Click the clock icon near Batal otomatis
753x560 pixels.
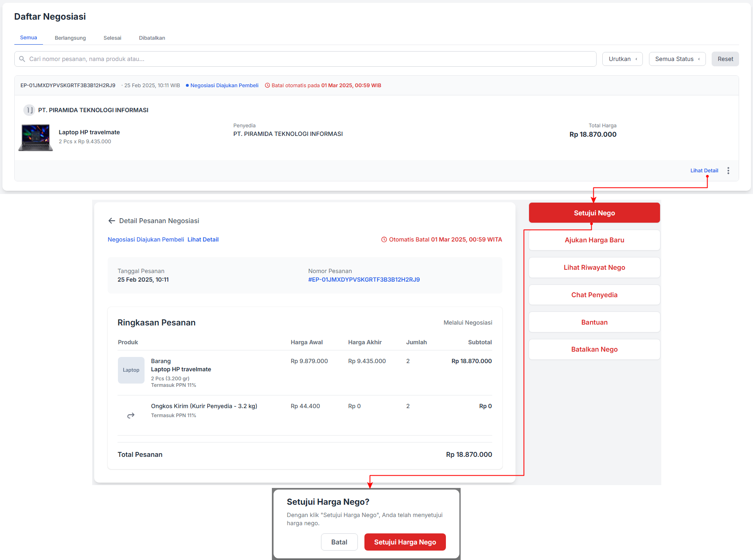point(267,86)
